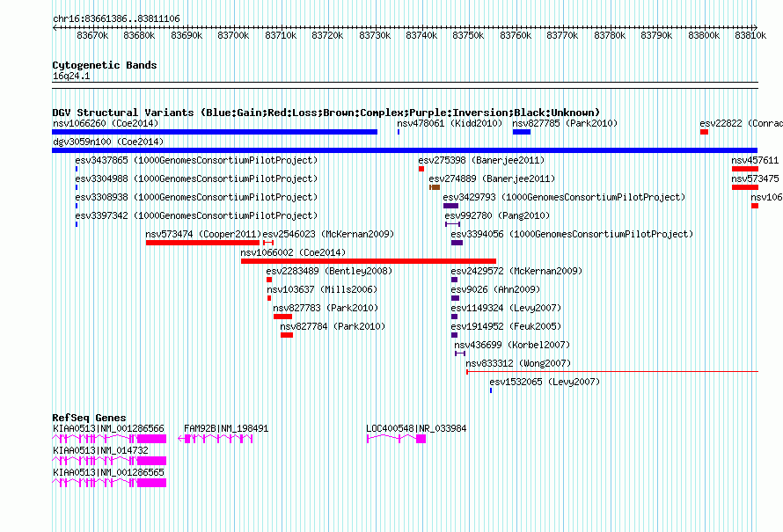Screen dimensions: 783x532
Task: Select the esv274889 (Banerjee2011) brown complex glyph
Action: (435, 187)
